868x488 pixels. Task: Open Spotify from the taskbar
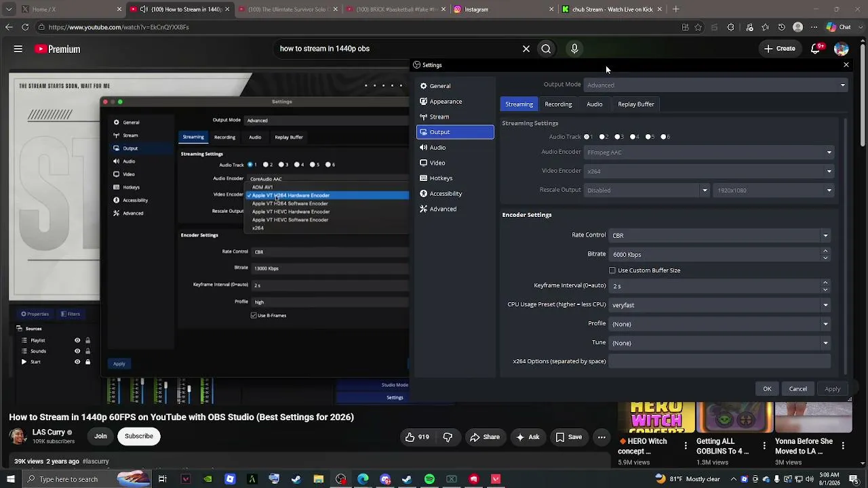pyautogui.click(x=429, y=479)
